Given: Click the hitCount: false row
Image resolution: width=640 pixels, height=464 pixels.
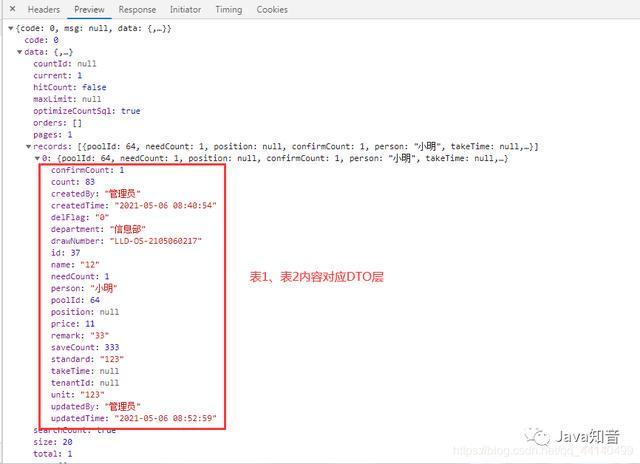Looking at the screenshot, I should click(70, 87).
